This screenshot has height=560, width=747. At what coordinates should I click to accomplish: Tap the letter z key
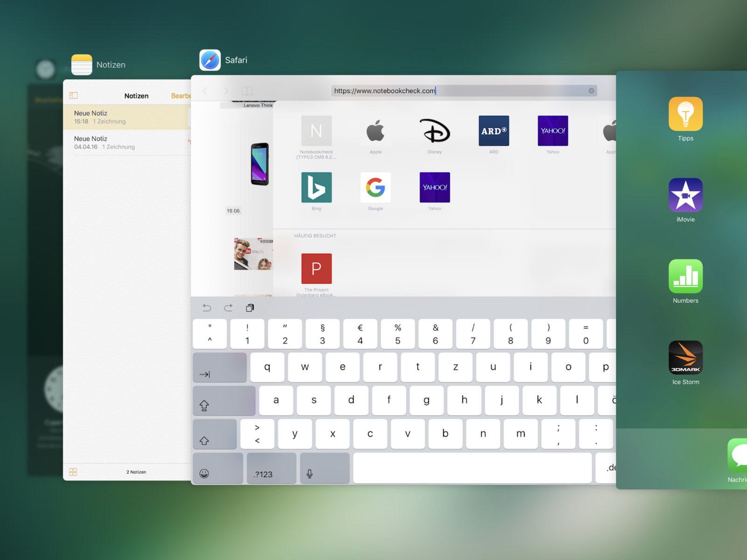coord(455,367)
